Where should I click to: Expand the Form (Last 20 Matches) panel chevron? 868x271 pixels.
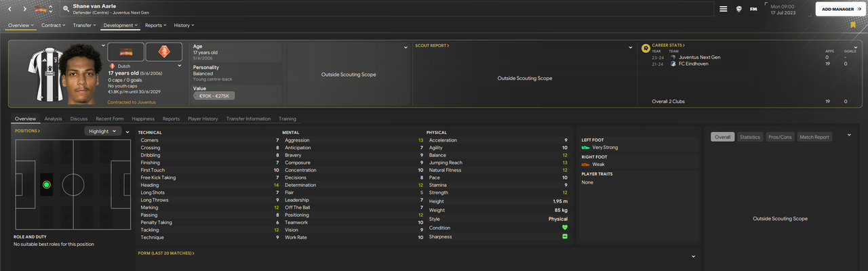(x=694, y=257)
